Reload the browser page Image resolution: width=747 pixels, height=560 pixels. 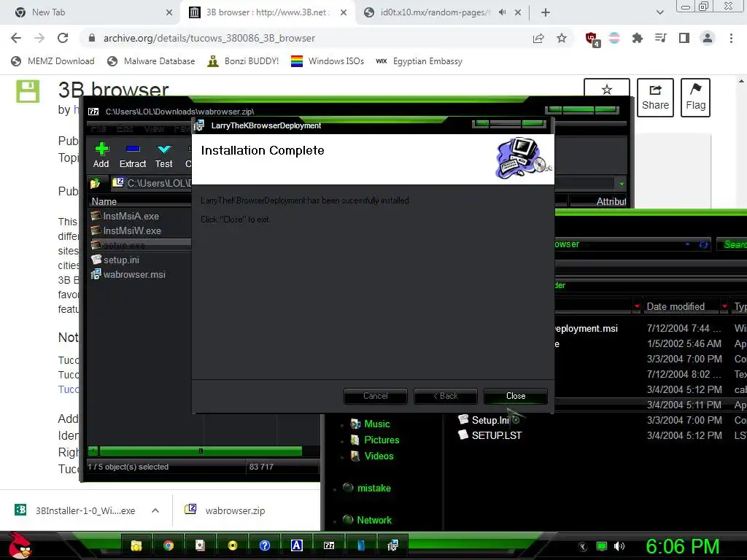[63, 38]
